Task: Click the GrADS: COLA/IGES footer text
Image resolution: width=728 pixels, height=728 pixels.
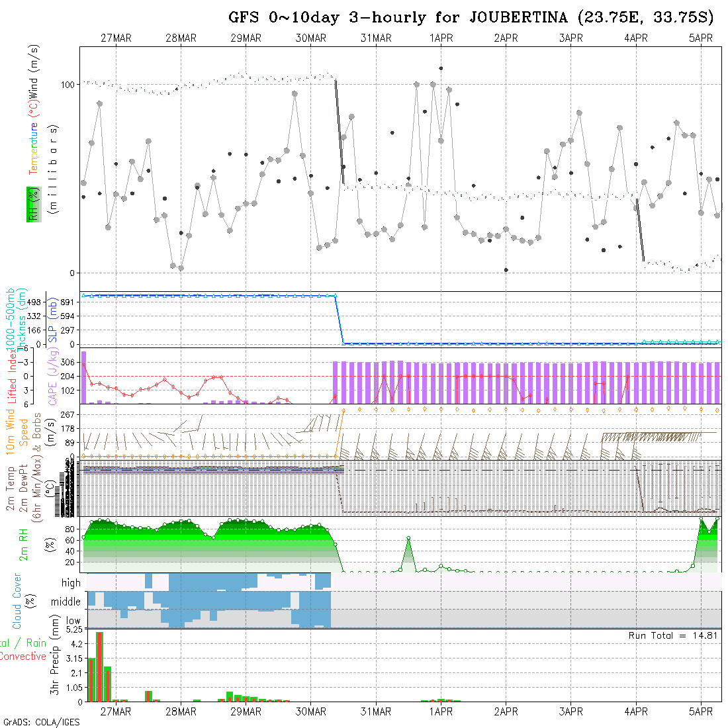Action: [41, 722]
